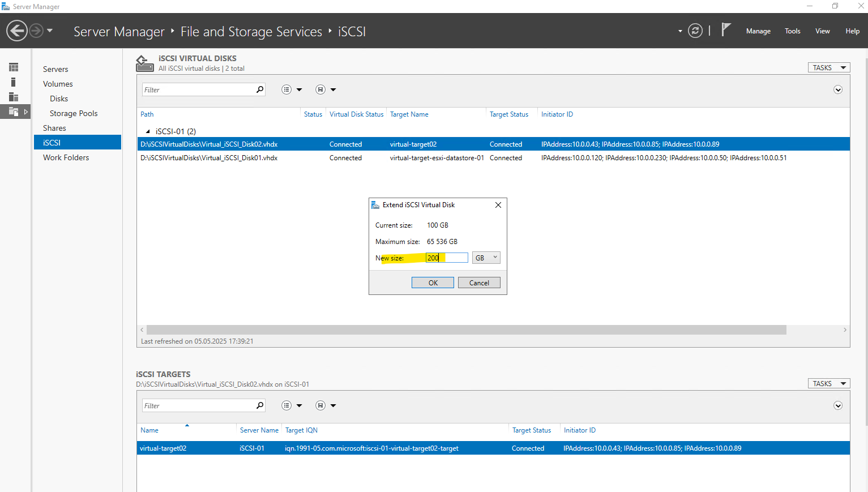Sort by Virtual Disk Status column
The height and width of the screenshot is (492, 868).
pos(357,114)
